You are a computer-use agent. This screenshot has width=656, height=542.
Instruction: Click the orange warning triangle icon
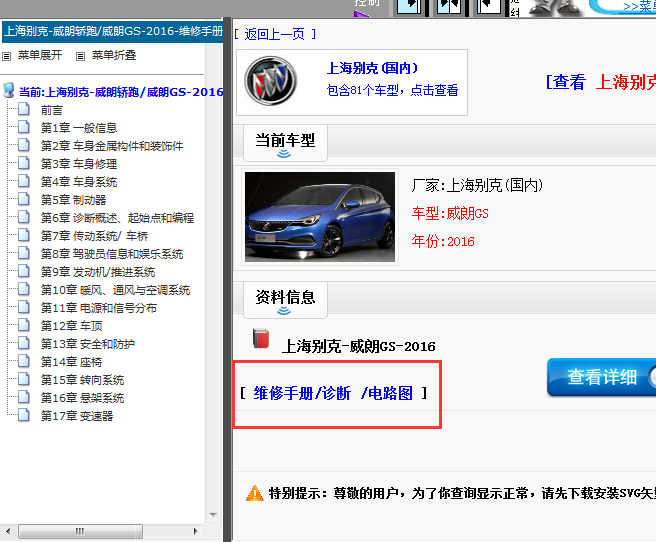click(x=255, y=493)
